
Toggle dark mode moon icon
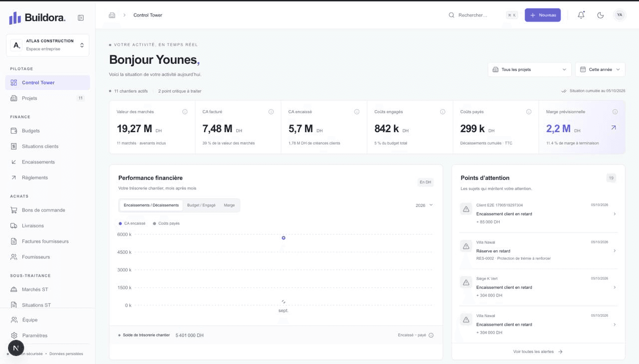click(x=601, y=15)
